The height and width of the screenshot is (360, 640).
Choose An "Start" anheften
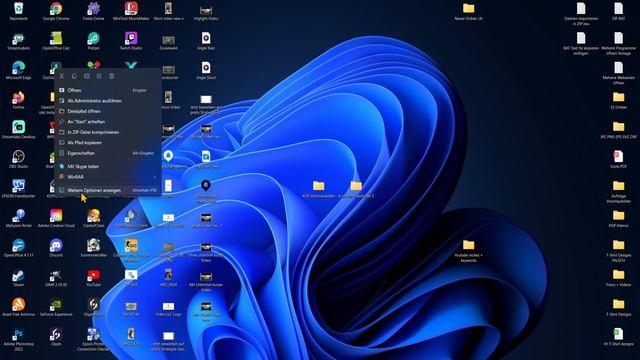[x=108, y=122]
